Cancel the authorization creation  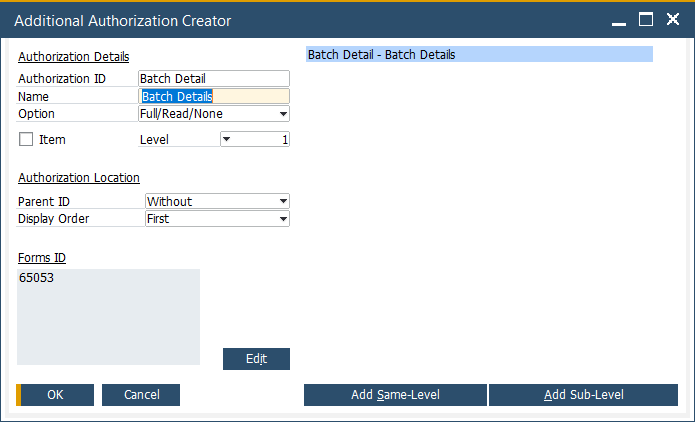(x=141, y=395)
